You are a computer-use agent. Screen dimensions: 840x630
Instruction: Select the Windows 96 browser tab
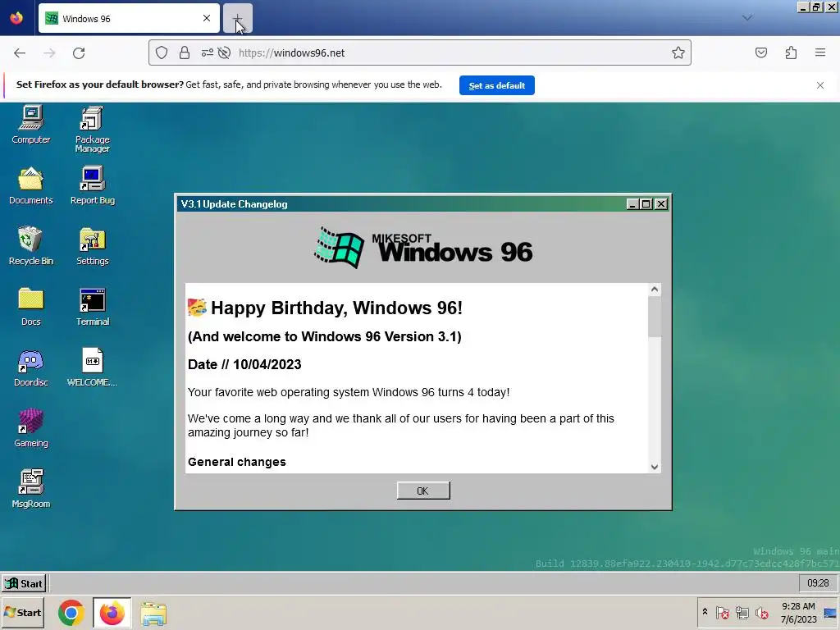click(x=129, y=18)
